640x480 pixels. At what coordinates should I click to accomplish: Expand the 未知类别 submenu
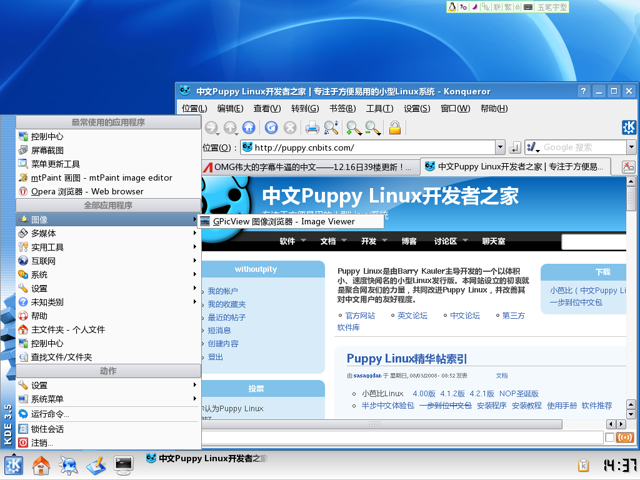point(108,302)
